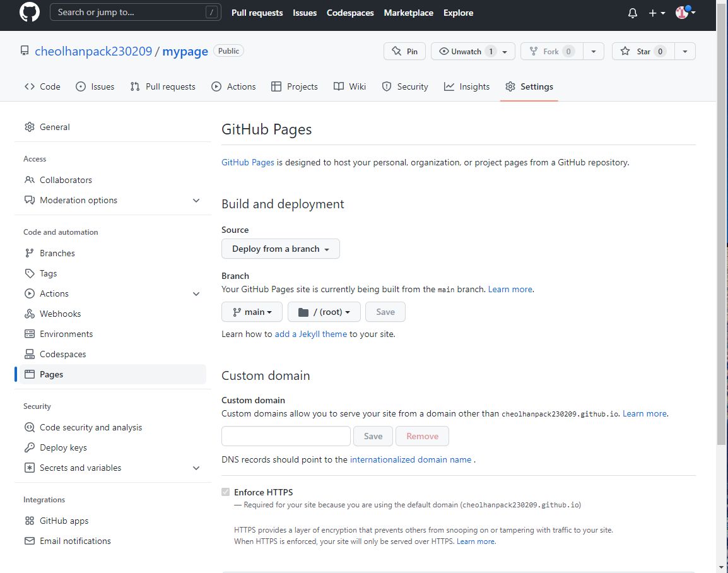Screen dimensions: 728x573
Task: Click the Search or jump to field
Action: (x=135, y=13)
